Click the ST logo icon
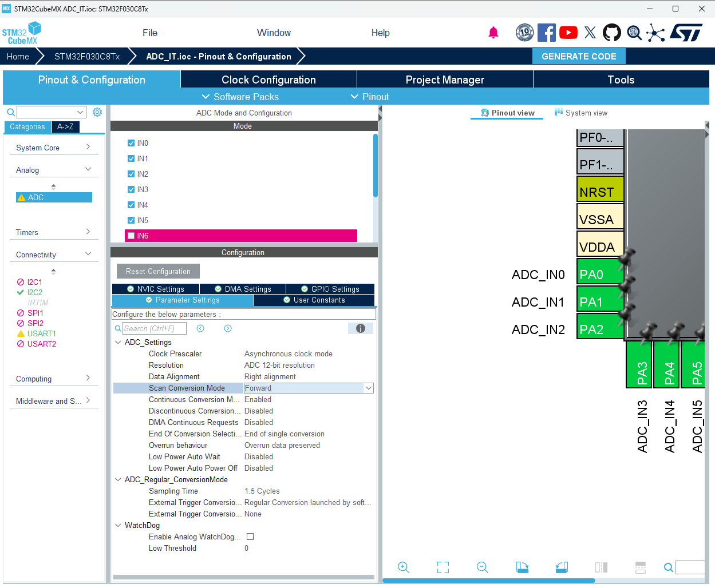Viewport: 715px width, 588px height. point(686,33)
